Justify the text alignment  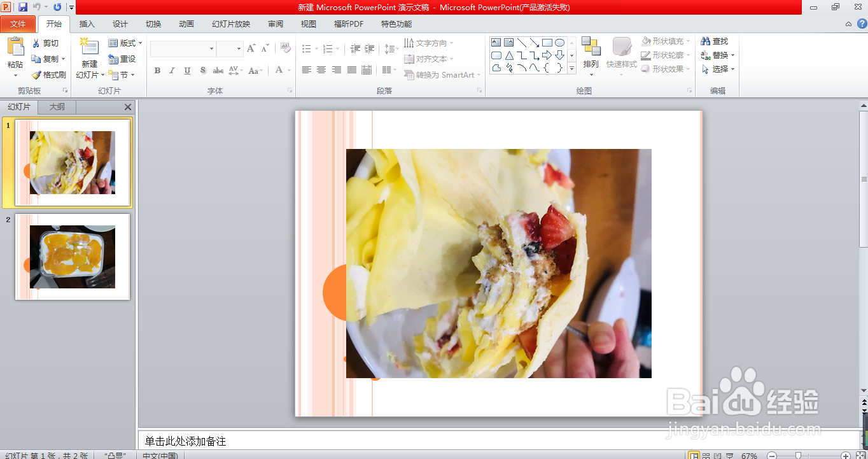[x=351, y=70]
